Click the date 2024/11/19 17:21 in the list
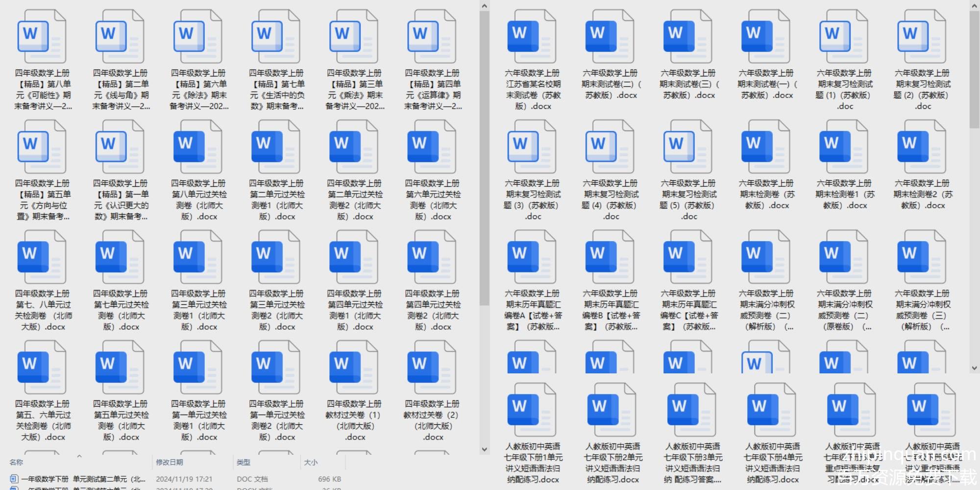The image size is (980, 490). click(x=184, y=479)
